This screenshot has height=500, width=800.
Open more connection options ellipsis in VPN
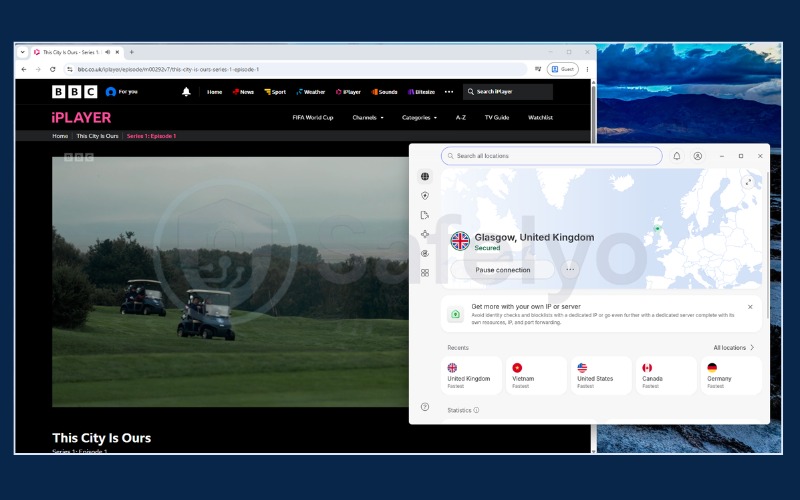[570, 269]
